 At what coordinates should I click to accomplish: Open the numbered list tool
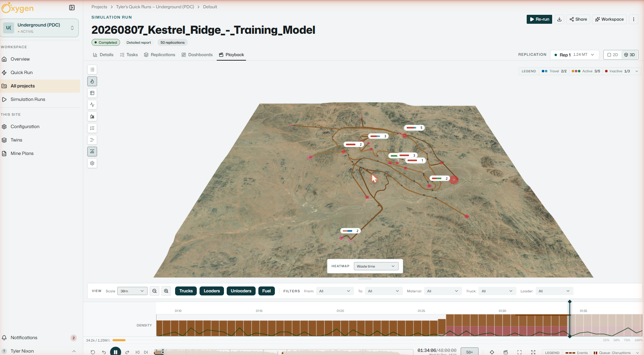(x=92, y=128)
